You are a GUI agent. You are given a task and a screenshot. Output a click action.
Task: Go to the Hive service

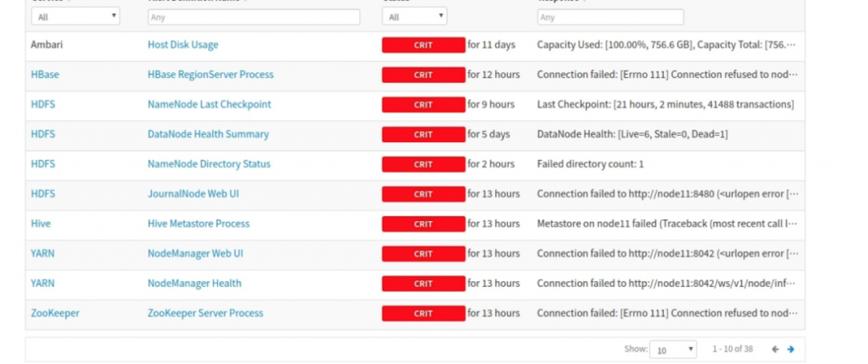(40, 224)
